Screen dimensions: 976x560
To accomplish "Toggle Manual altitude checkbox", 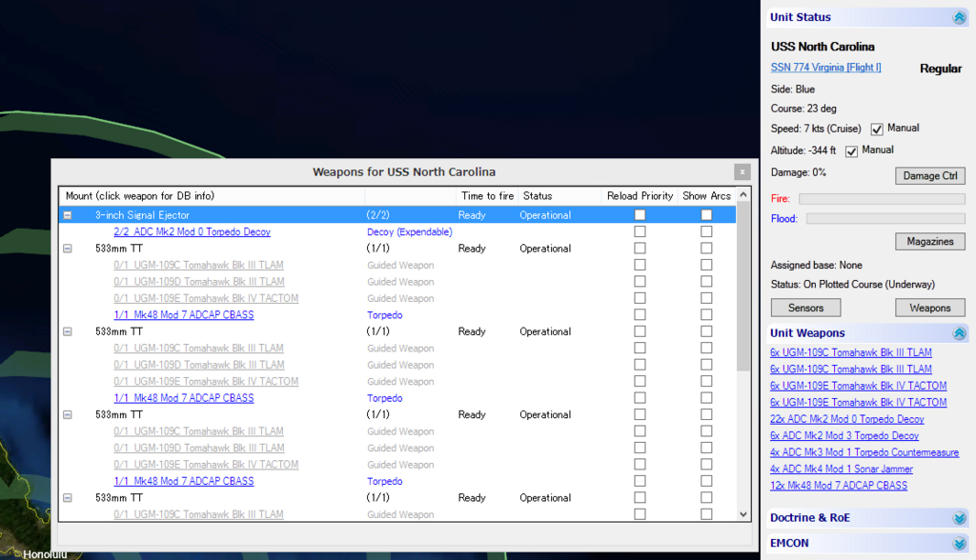I will click(x=851, y=150).
